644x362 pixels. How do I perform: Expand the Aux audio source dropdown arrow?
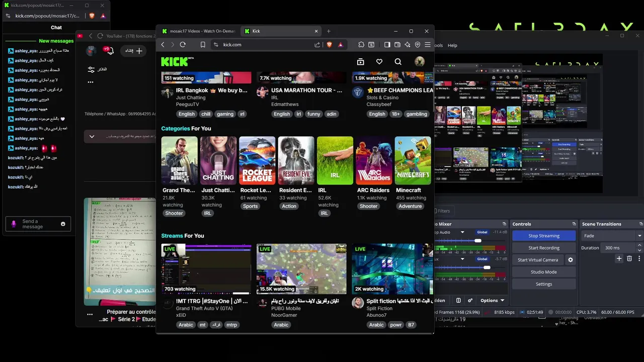(462, 259)
